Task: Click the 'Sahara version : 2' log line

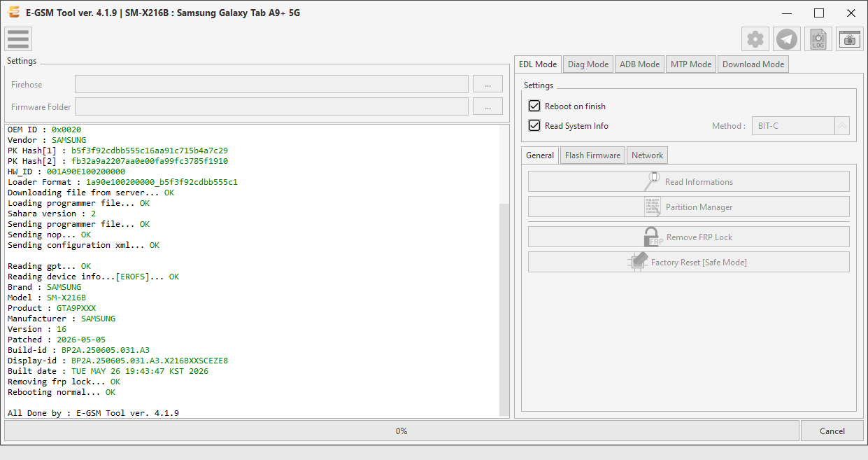Action: (x=52, y=214)
